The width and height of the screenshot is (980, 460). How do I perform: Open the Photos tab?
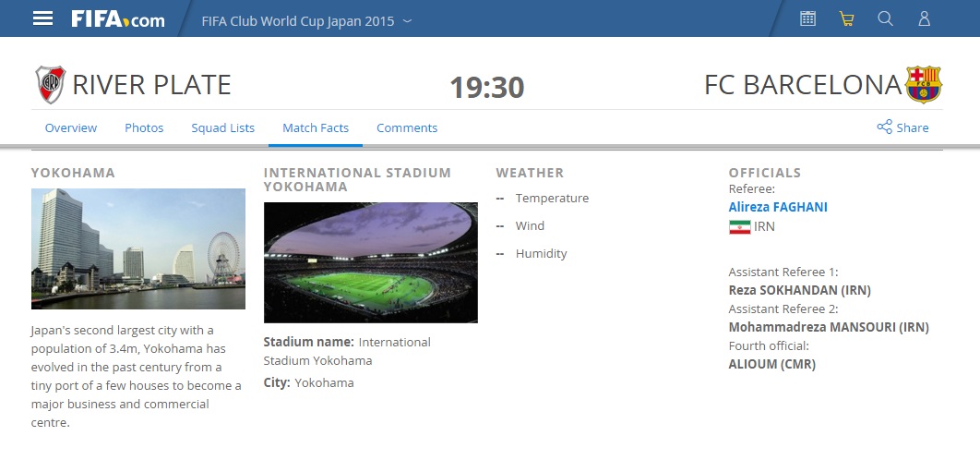pyautogui.click(x=144, y=128)
